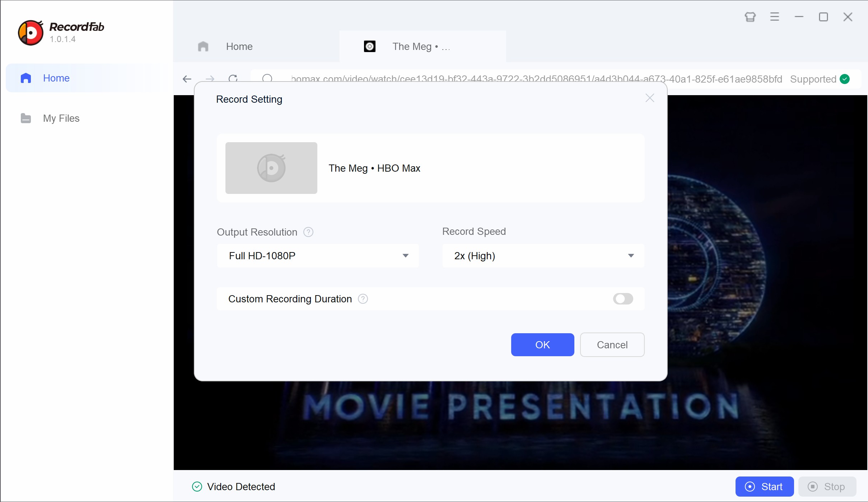Click the search icon in address bar

(x=267, y=78)
